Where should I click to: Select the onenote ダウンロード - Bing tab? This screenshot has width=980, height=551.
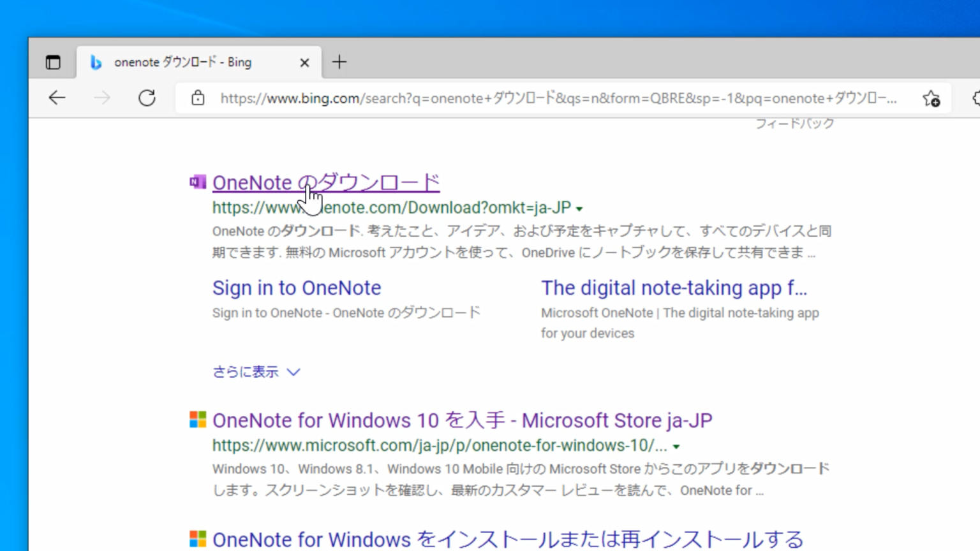coord(199,62)
